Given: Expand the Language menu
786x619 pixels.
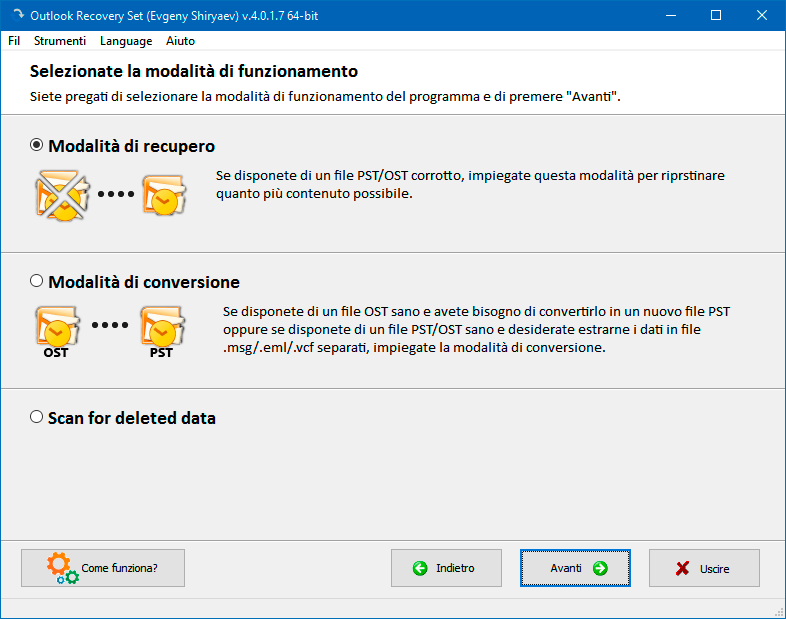Looking at the screenshot, I should point(126,41).
